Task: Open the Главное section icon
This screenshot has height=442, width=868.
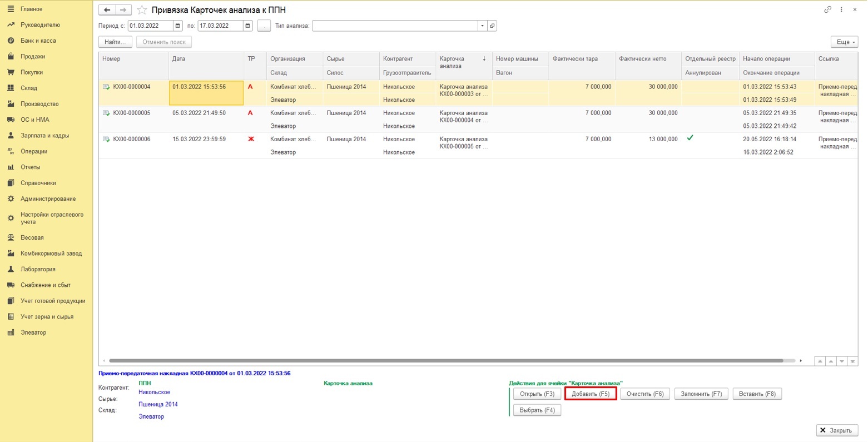Action: coord(11,9)
